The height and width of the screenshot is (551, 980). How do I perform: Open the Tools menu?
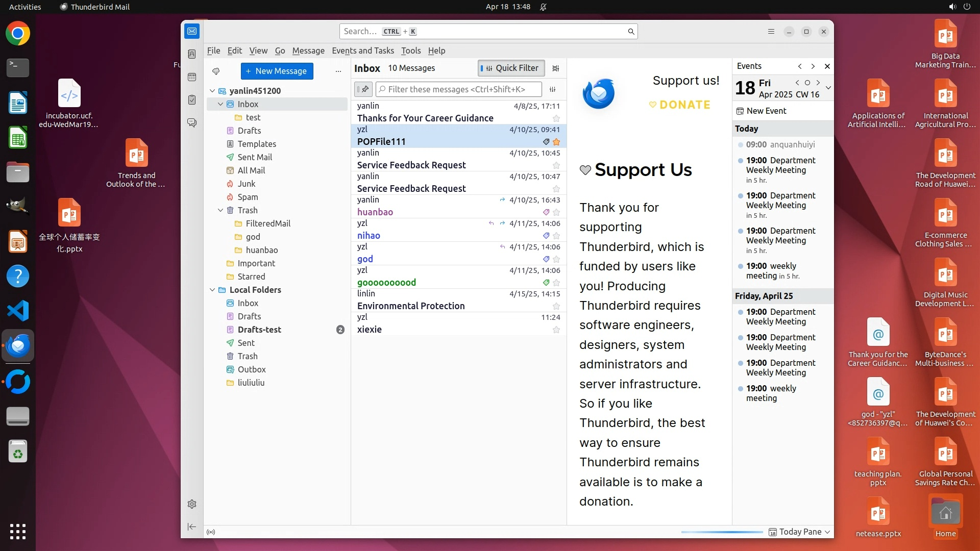pos(410,51)
